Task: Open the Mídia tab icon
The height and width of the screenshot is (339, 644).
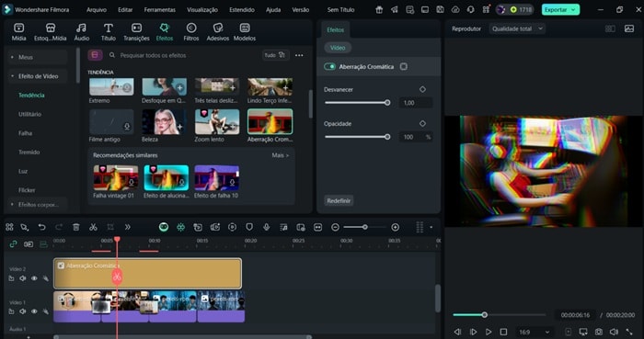Action: pyautogui.click(x=19, y=28)
